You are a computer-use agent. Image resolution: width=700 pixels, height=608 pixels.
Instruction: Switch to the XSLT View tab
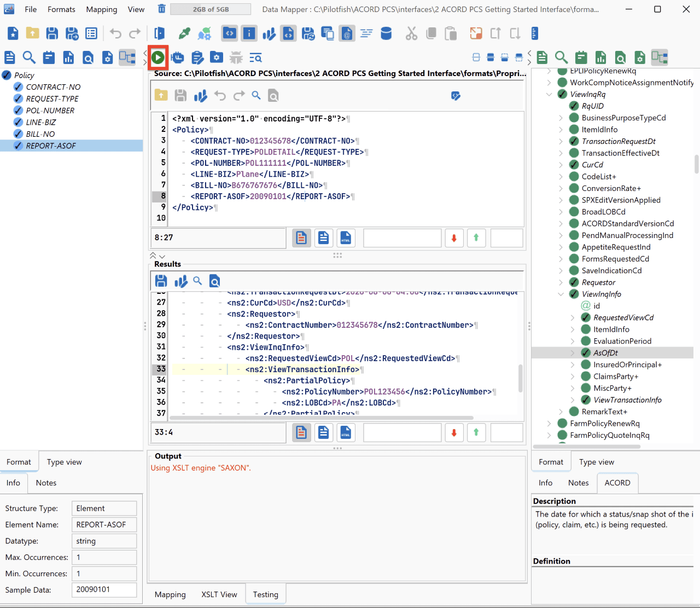pyautogui.click(x=219, y=594)
